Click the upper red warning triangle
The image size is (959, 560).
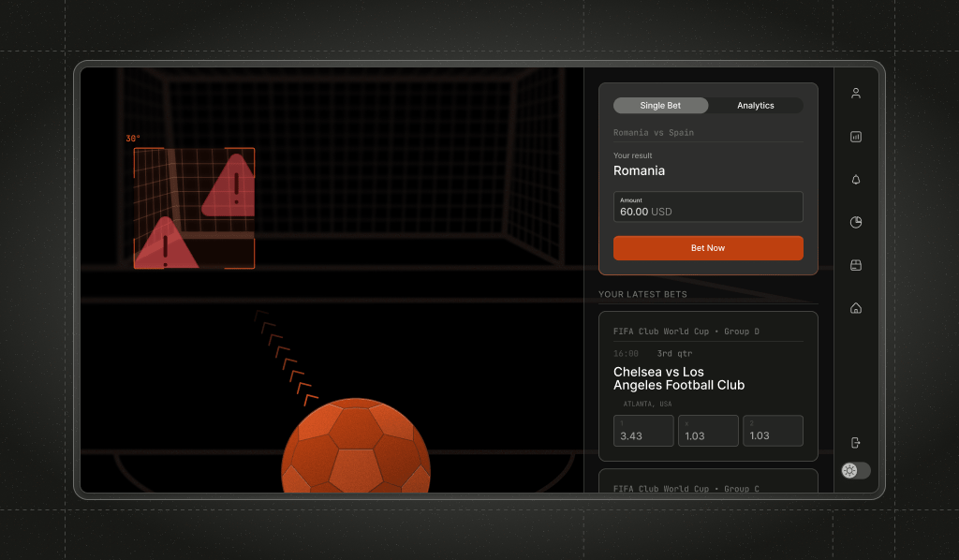229,187
